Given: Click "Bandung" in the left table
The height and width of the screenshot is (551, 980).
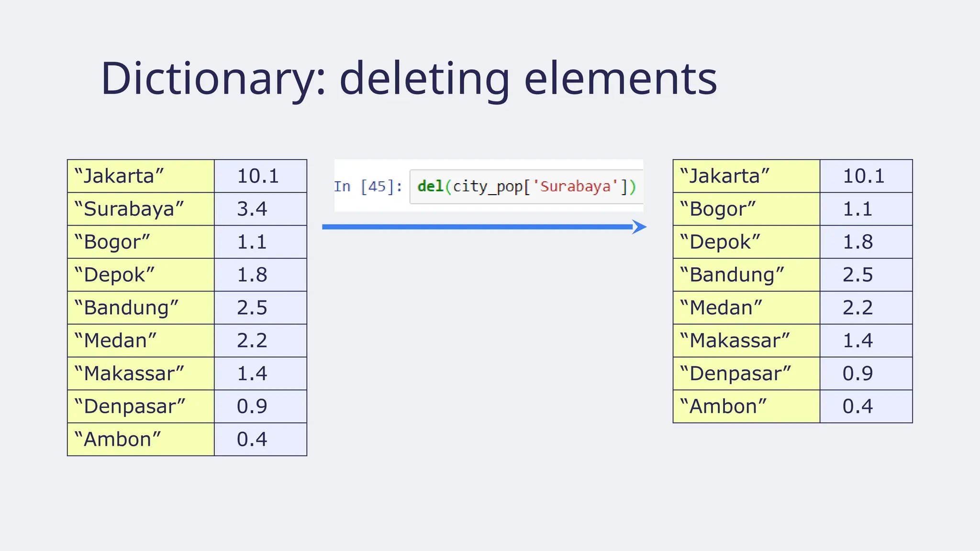Looking at the screenshot, I should click(141, 308).
